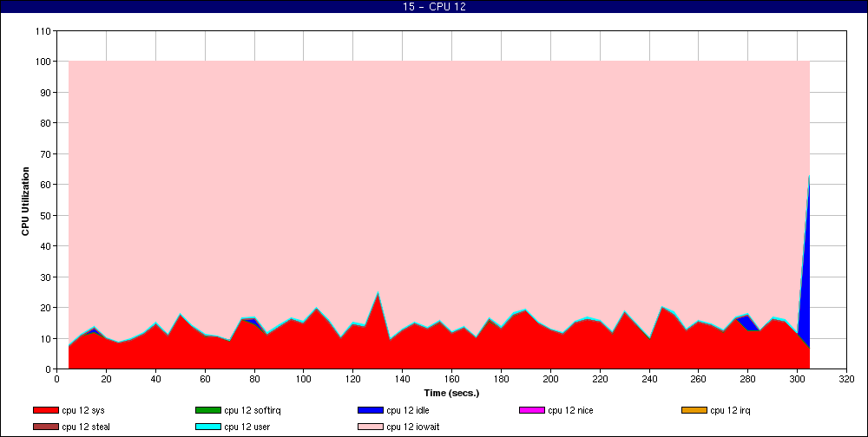Select the 'cpu 12 user' legend label

coord(247,427)
